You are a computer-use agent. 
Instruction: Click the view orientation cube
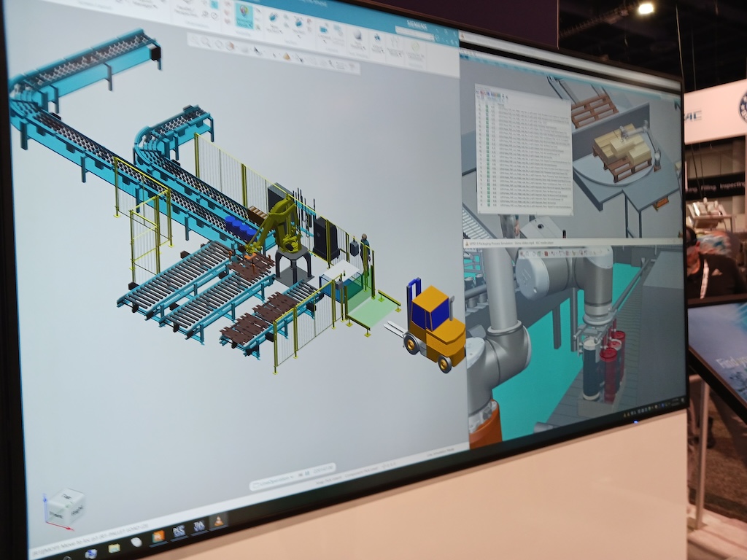[65, 507]
